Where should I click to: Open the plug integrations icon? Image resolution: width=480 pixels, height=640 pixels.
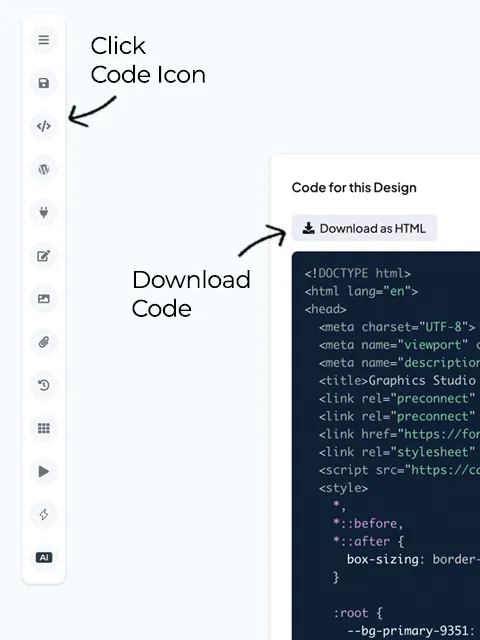[44, 213]
